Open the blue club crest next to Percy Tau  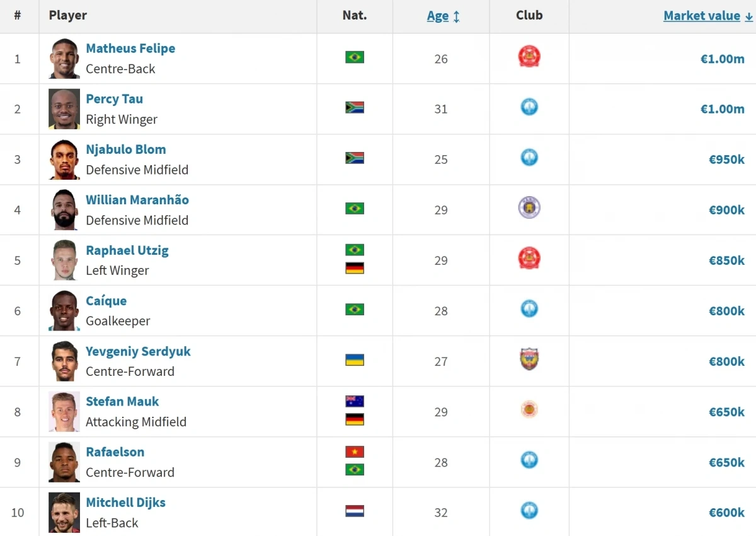(529, 107)
